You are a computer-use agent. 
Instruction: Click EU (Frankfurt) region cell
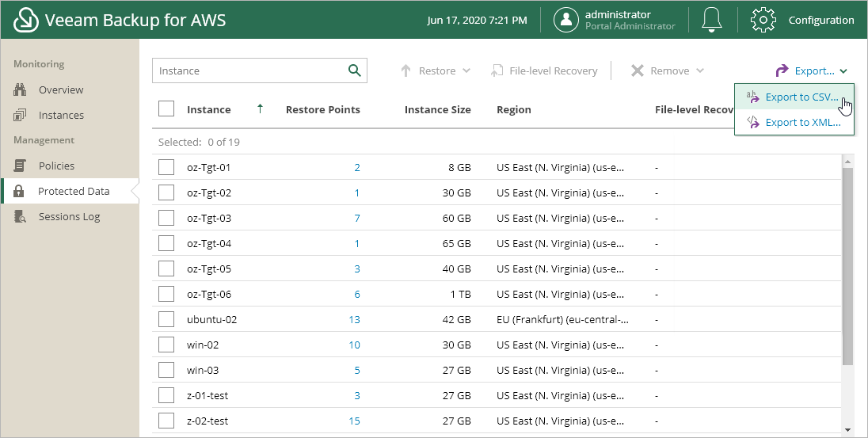562,319
